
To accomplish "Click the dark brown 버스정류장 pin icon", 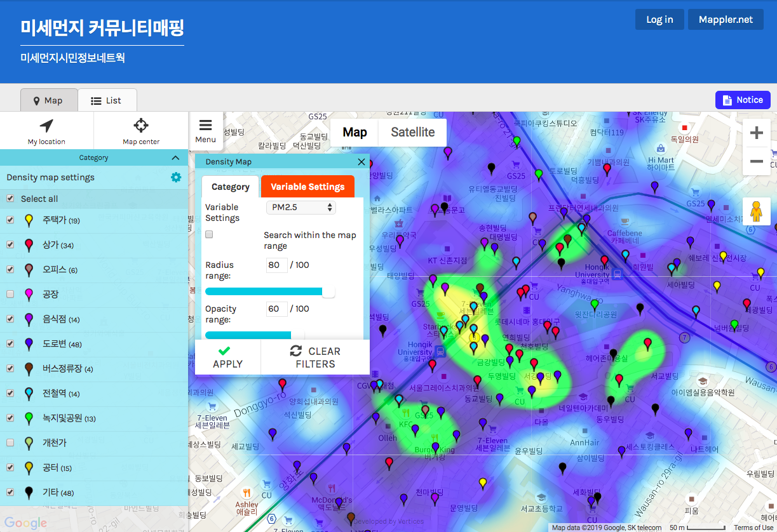I will 29,369.
